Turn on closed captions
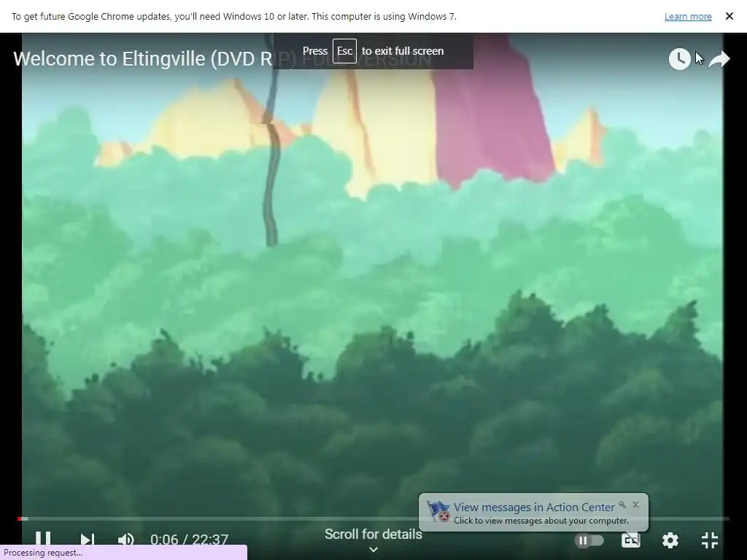 631,540
